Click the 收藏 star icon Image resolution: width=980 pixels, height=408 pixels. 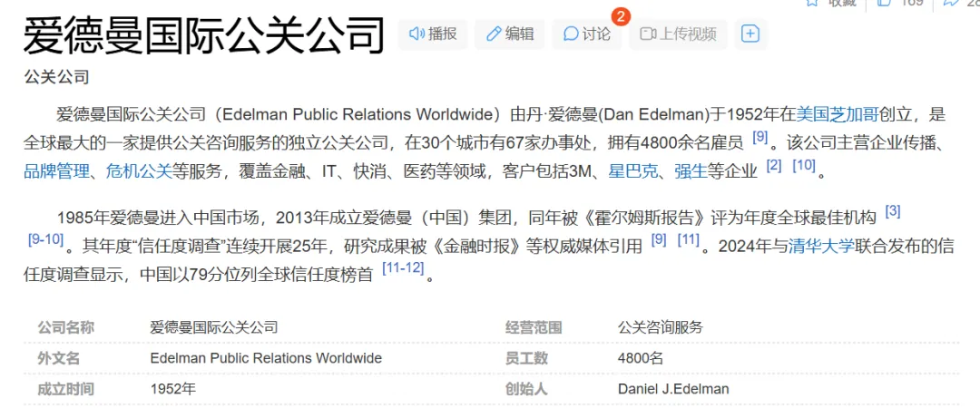coord(811,3)
